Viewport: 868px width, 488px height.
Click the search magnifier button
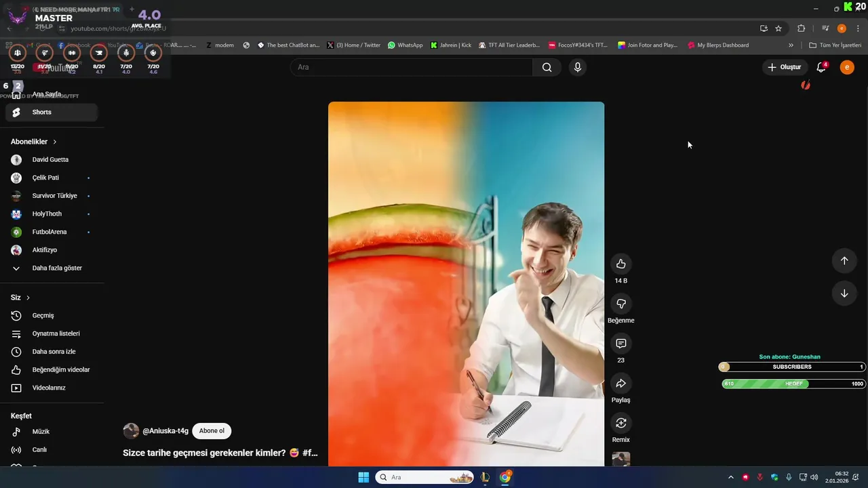[x=547, y=67]
